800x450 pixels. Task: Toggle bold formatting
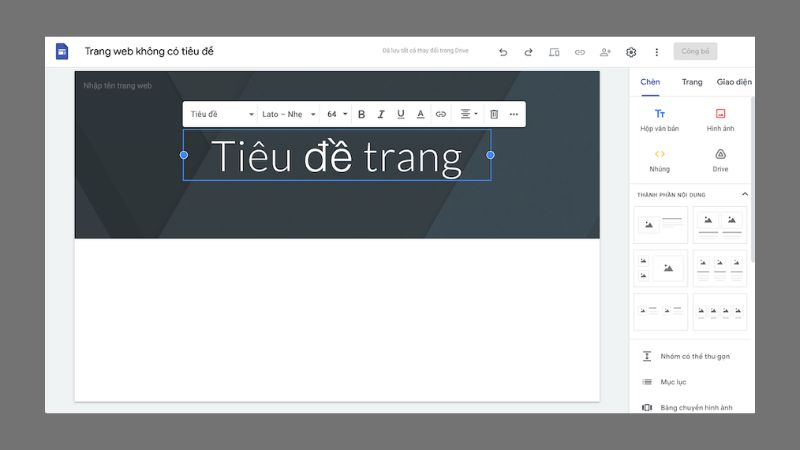[361, 114]
